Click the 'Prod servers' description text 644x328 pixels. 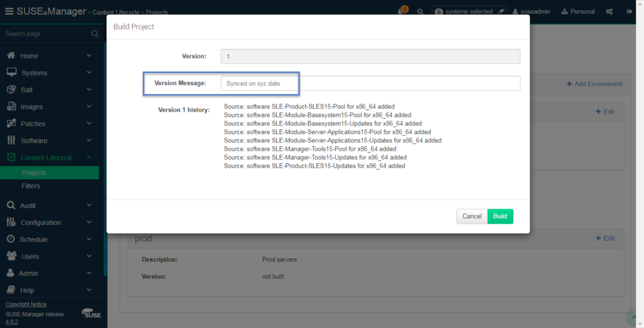(279, 260)
